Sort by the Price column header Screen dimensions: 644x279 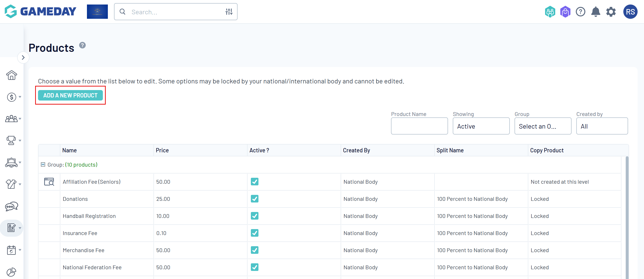pyautogui.click(x=162, y=150)
